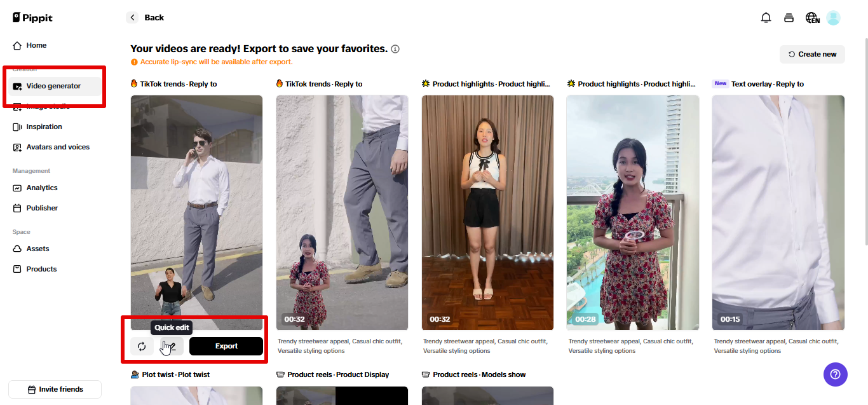Go Back using the chevron button
The height and width of the screenshot is (405, 868).
point(132,17)
